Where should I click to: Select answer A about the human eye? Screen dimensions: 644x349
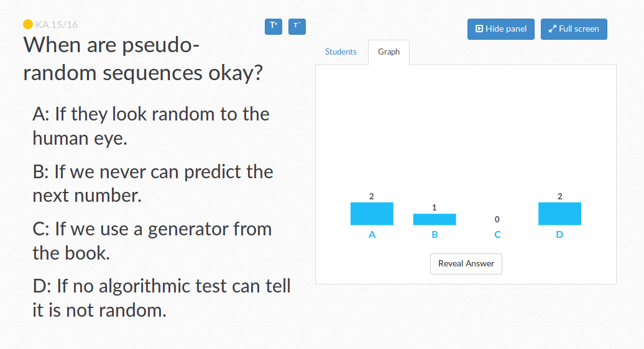click(151, 126)
